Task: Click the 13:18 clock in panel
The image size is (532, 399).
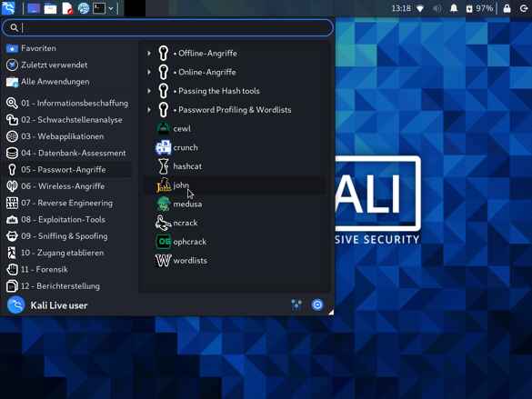Action: pyautogui.click(x=401, y=8)
